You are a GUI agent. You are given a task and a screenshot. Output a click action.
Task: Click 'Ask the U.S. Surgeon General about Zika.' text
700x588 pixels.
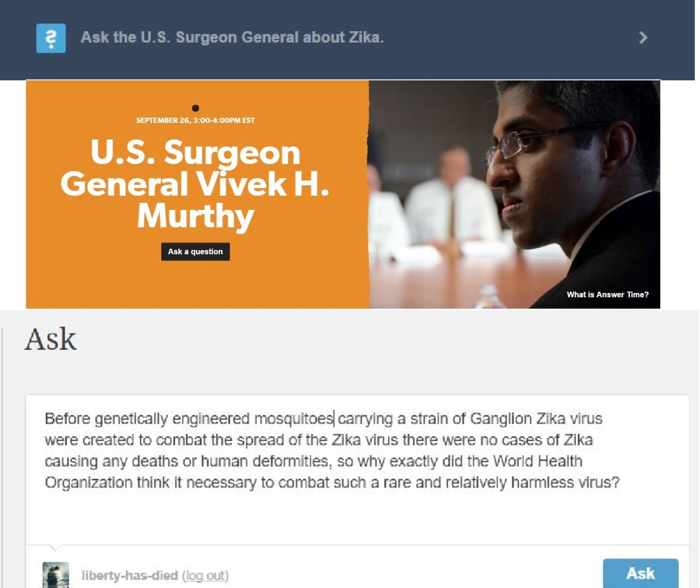pyautogui.click(x=232, y=37)
